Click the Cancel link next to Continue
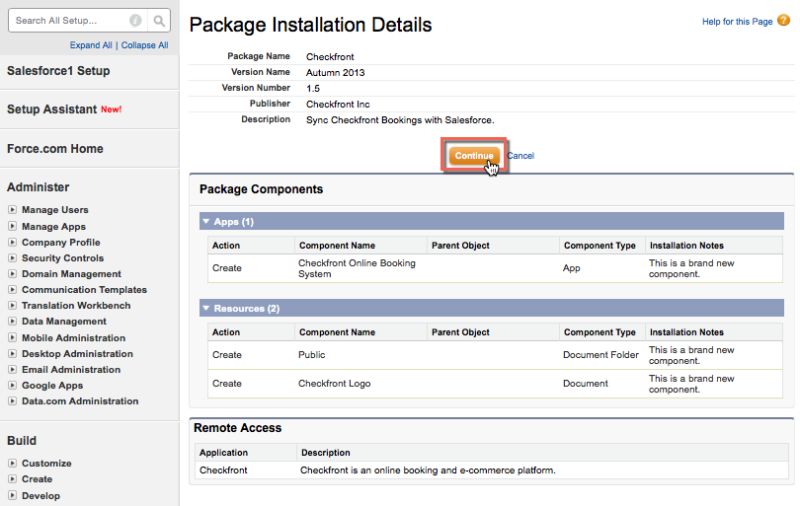 tap(520, 156)
